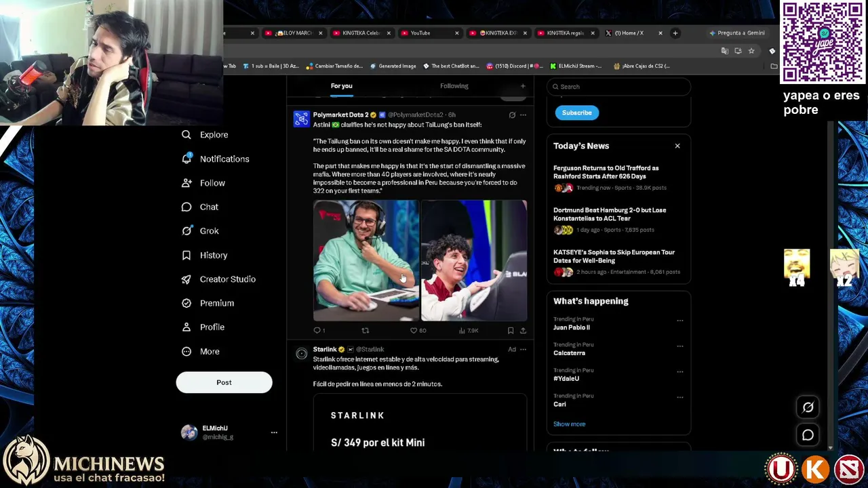Viewport: 868px width, 488px height.
Task: Open Chat in the X sidebar
Action: [200, 207]
